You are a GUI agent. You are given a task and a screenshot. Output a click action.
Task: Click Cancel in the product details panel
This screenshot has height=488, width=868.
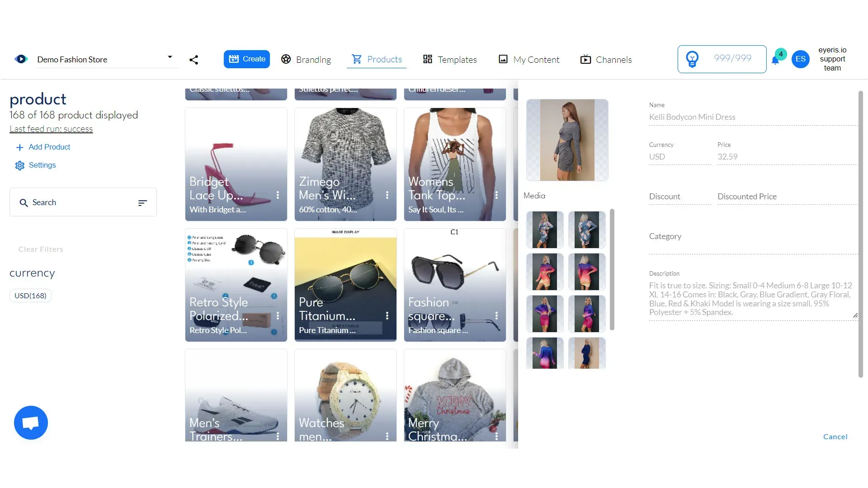pyautogui.click(x=835, y=436)
